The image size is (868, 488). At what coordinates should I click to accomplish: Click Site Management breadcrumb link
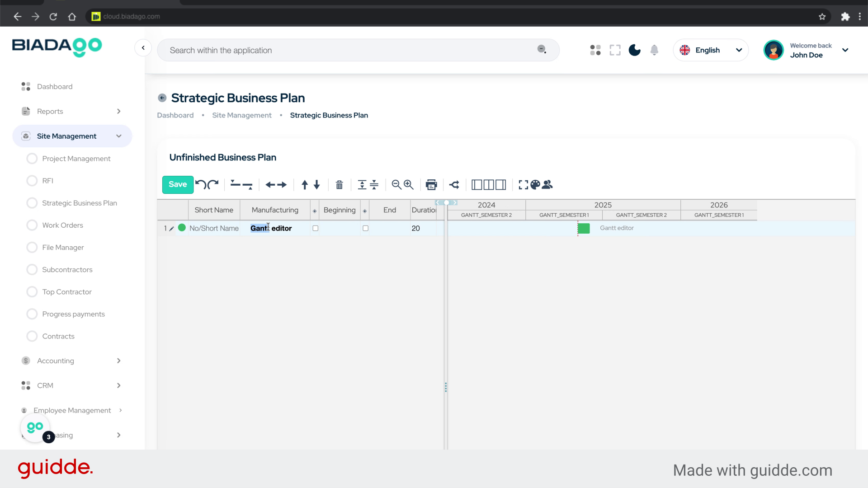pyautogui.click(x=242, y=115)
